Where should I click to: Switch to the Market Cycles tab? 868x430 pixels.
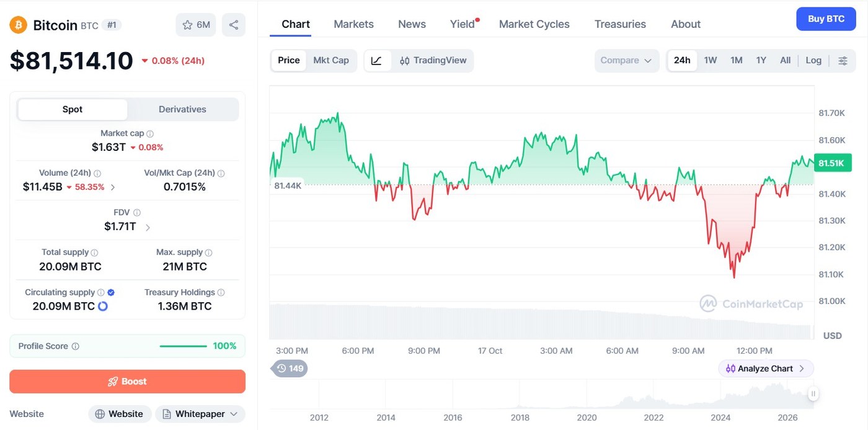(x=534, y=24)
